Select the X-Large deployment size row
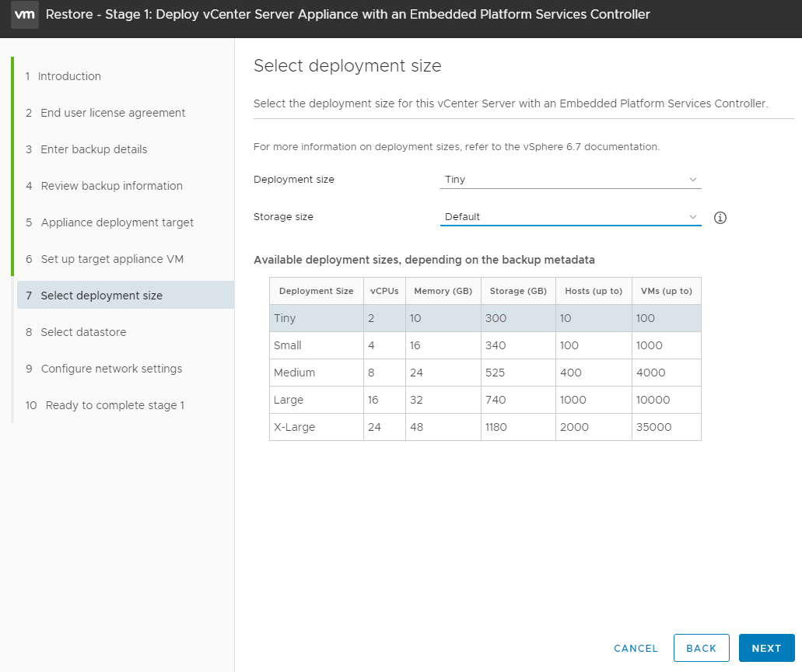The width and height of the screenshot is (802, 672). point(485,427)
